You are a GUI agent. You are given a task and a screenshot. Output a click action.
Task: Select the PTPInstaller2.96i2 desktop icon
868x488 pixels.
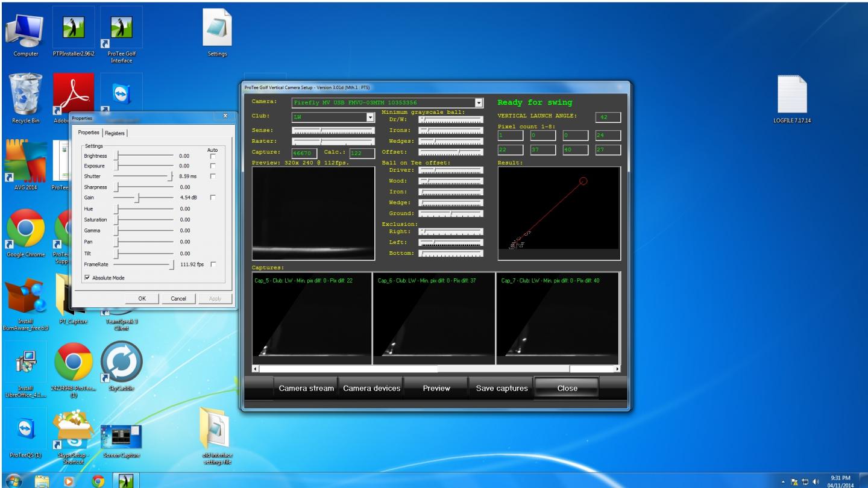(74, 34)
